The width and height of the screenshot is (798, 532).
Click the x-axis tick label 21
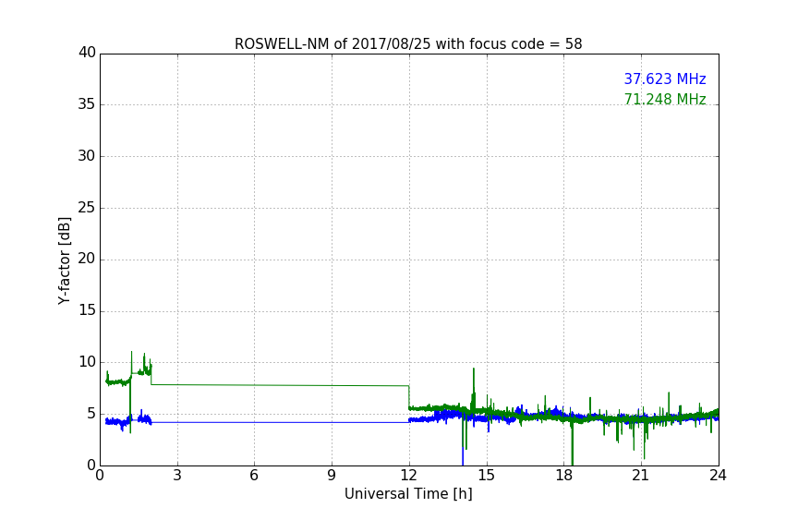pyautogui.click(x=641, y=476)
